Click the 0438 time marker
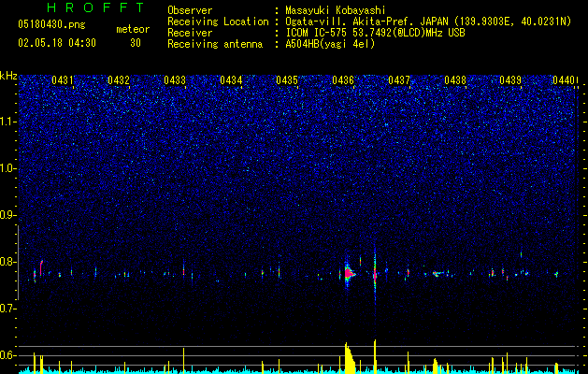Screen dimensions: 588x374 point(455,80)
